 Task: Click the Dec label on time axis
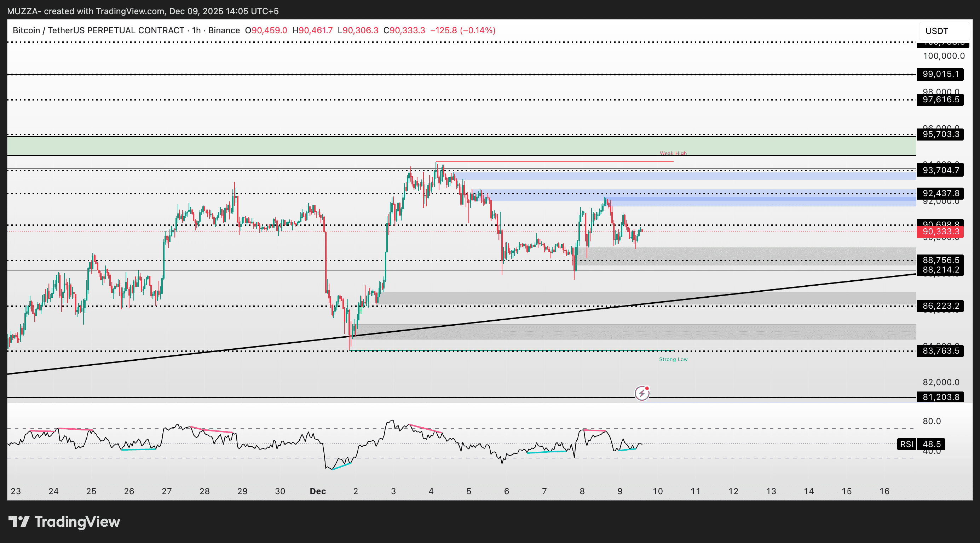coord(318,491)
